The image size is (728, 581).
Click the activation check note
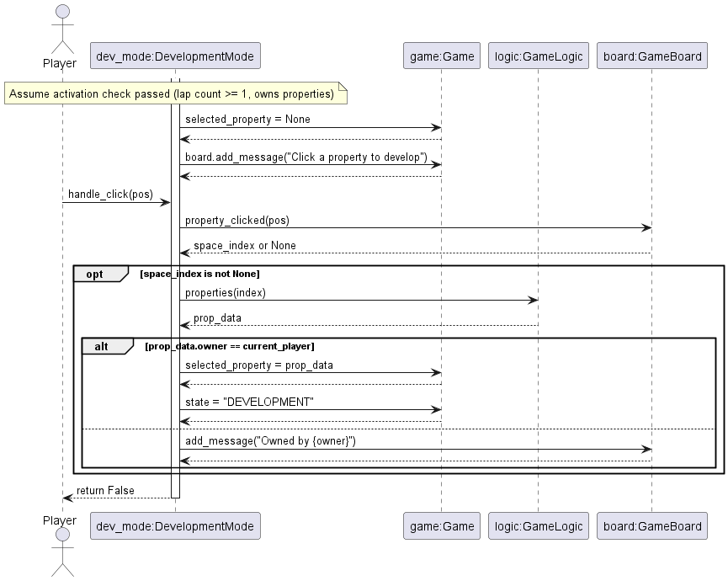pos(176,93)
